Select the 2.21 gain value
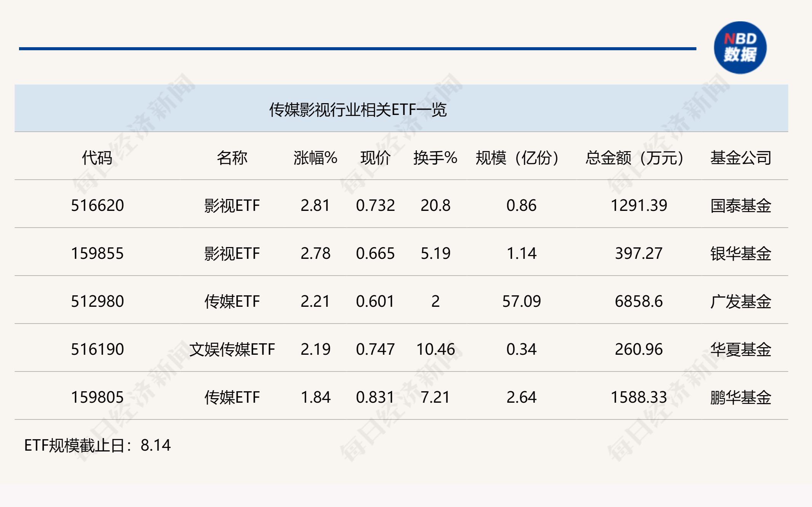Screen dimensions: 812x507 [315, 301]
